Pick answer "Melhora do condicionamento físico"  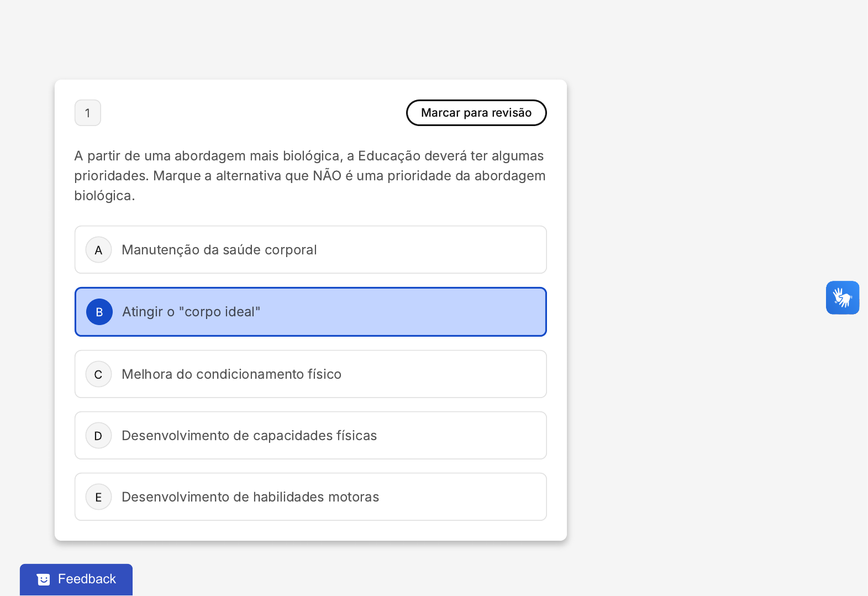(231, 374)
